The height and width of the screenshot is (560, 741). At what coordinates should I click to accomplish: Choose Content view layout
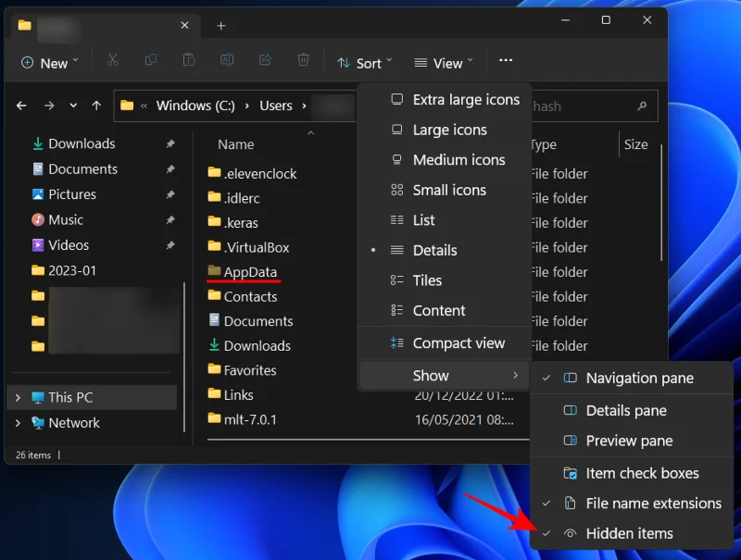[x=445, y=311]
